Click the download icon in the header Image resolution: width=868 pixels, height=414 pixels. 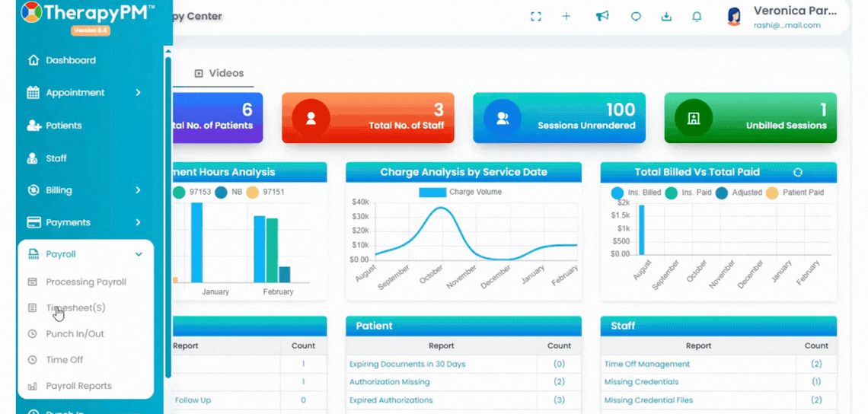tap(666, 16)
